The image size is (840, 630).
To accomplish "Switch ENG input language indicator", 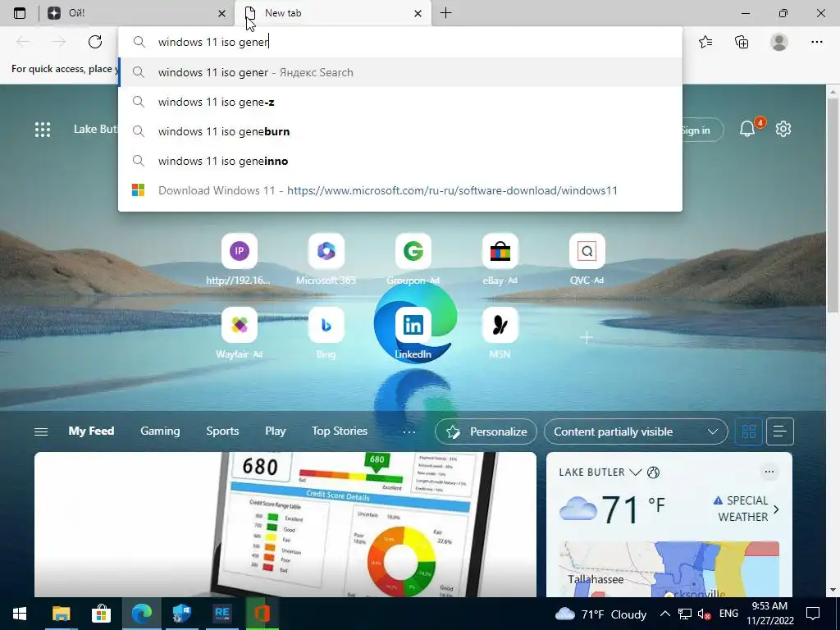I will (728, 614).
